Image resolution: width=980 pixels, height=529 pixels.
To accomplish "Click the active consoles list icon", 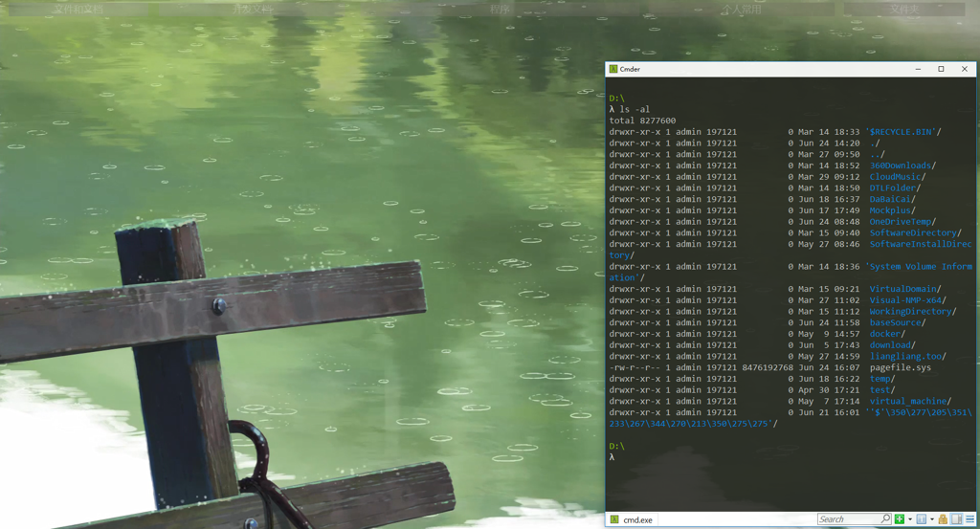I will [x=922, y=519].
